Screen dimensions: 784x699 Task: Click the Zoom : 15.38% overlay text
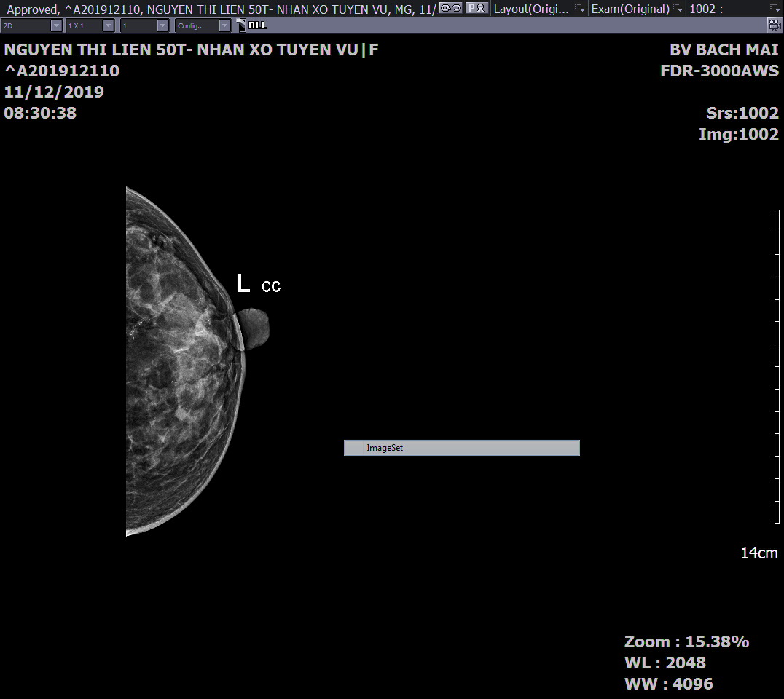686,641
